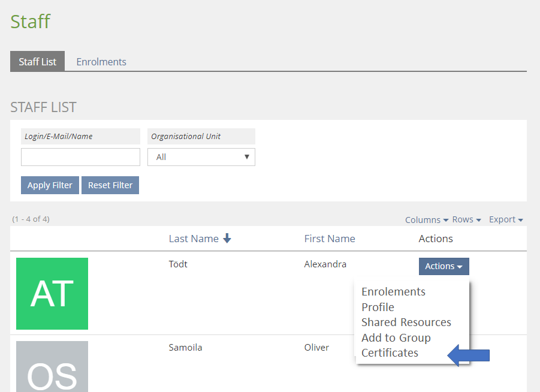Open the Export dropdown menu
Screen dimensions: 540x392
click(506, 220)
